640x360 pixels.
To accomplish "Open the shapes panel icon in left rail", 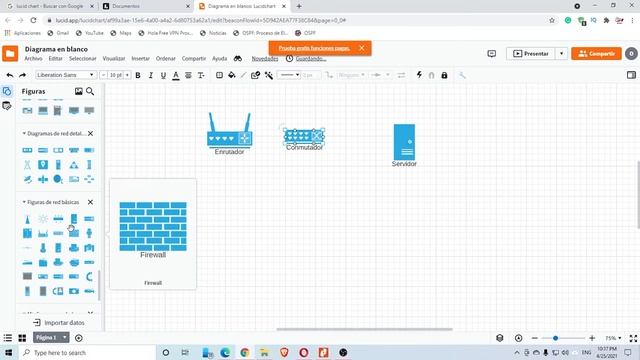I will pyautogui.click(x=7, y=91).
